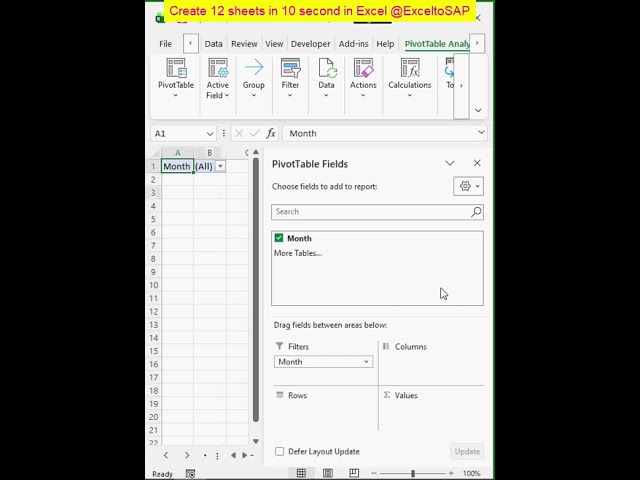Screen dimensions: 640x480
Task: Open the PivotTable Analyze tab
Action: [437, 44]
